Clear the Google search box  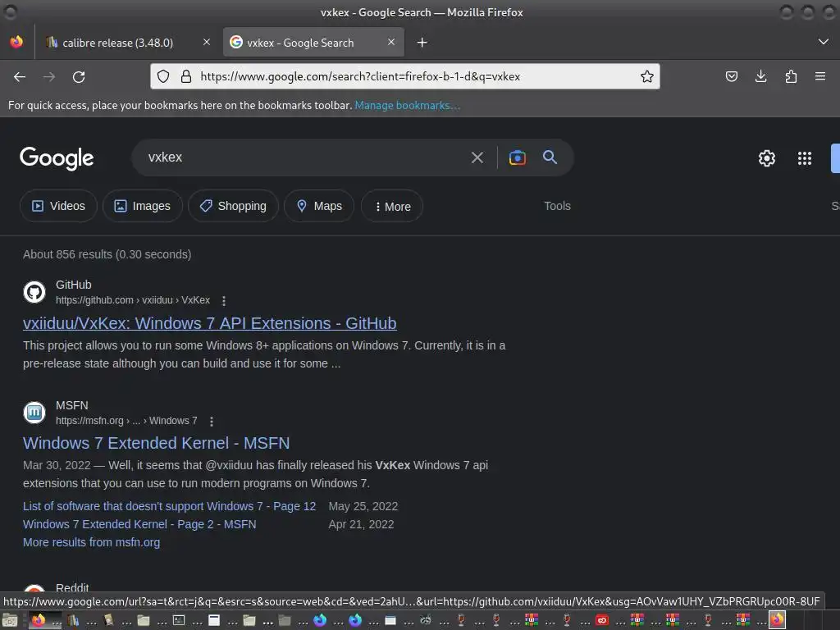(x=477, y=157)
